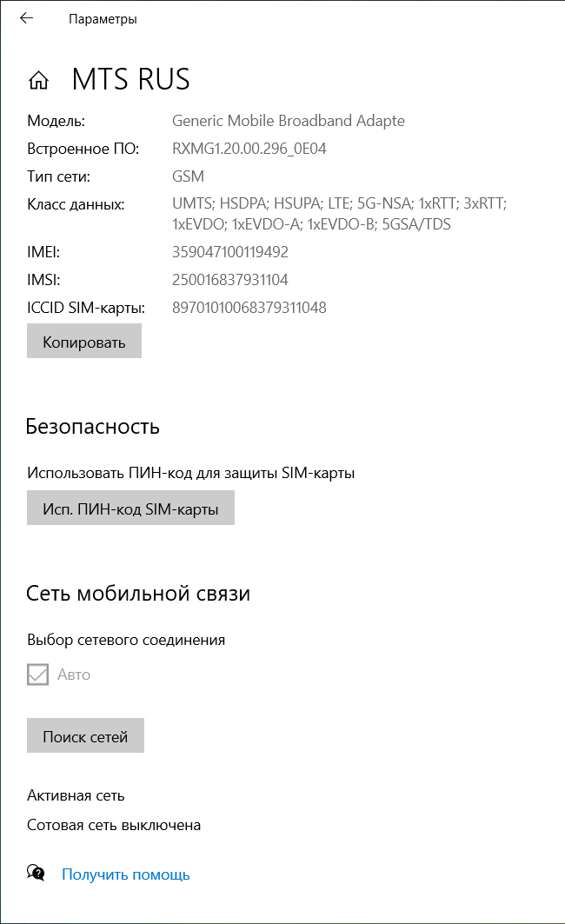Viewport: 565px width, 924px height.
Task: Click the Безопасность section heading
Action: point(93,427)
